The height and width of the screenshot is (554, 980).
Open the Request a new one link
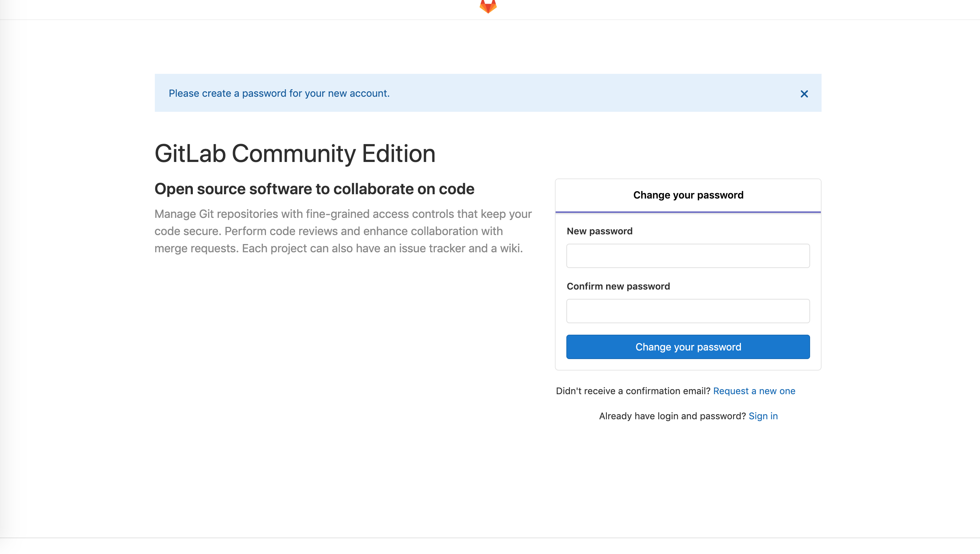[754, 391]
